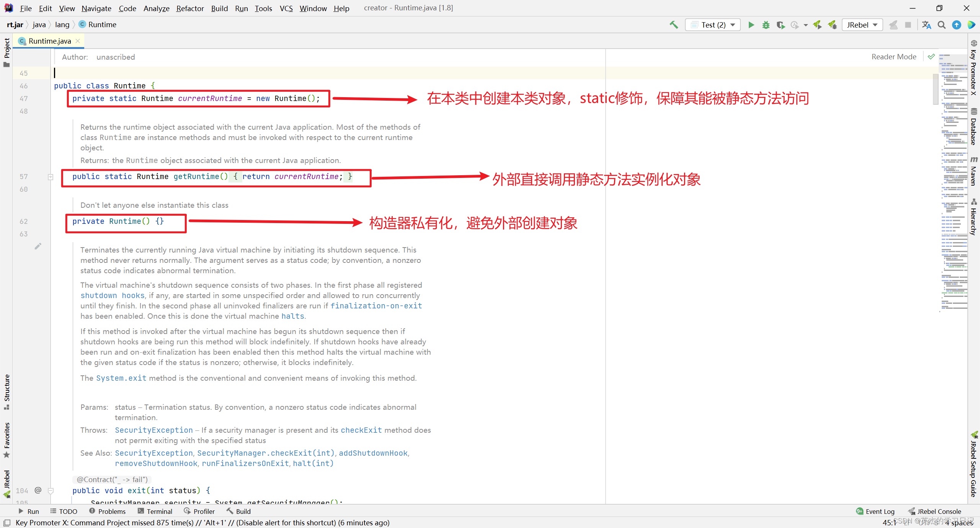This screenshot has height=528, width=980.
Task: Click the Build project hammer icon
Action: click(674, 25)
